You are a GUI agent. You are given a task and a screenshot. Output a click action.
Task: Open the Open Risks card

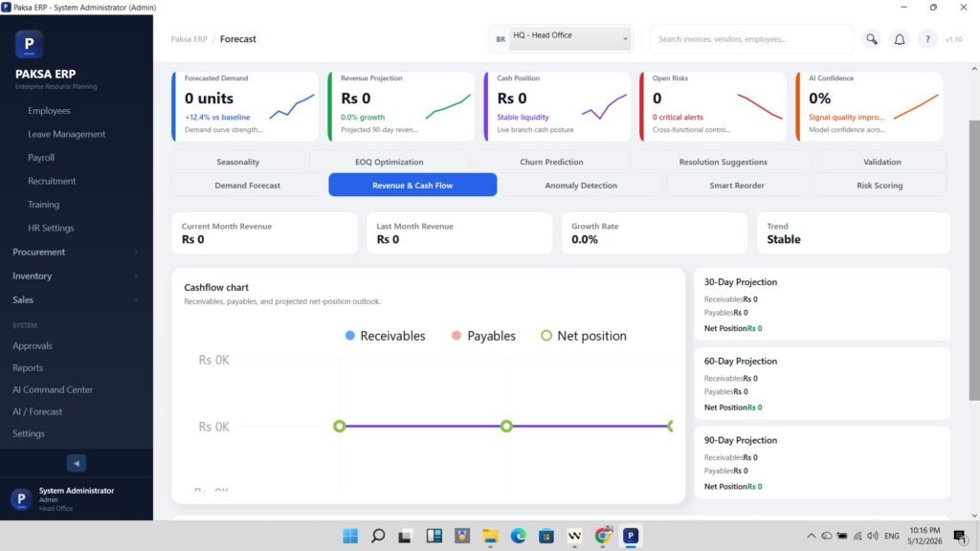(713, 106)
